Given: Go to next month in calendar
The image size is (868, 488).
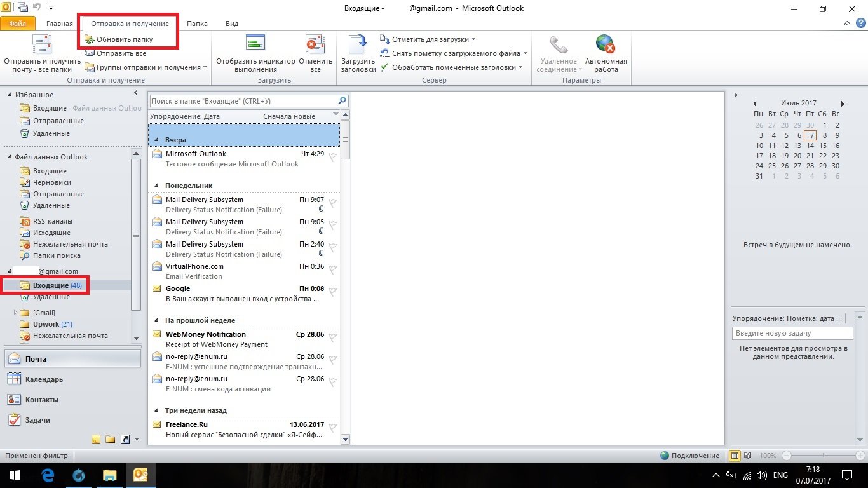Looking at the screenshot, I should pyautogui.click(x=843, y=103).
